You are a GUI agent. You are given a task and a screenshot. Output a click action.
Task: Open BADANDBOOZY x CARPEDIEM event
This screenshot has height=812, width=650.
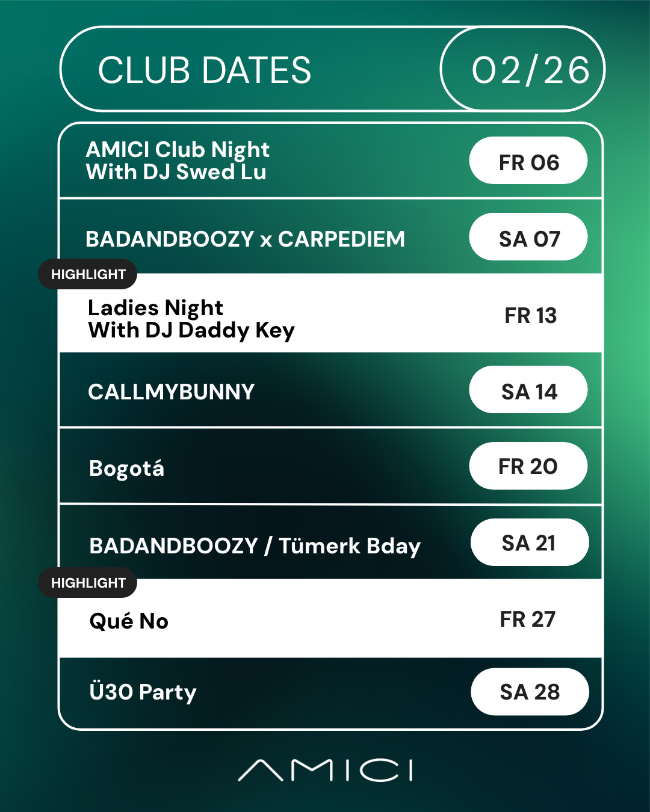click(245, 239)
